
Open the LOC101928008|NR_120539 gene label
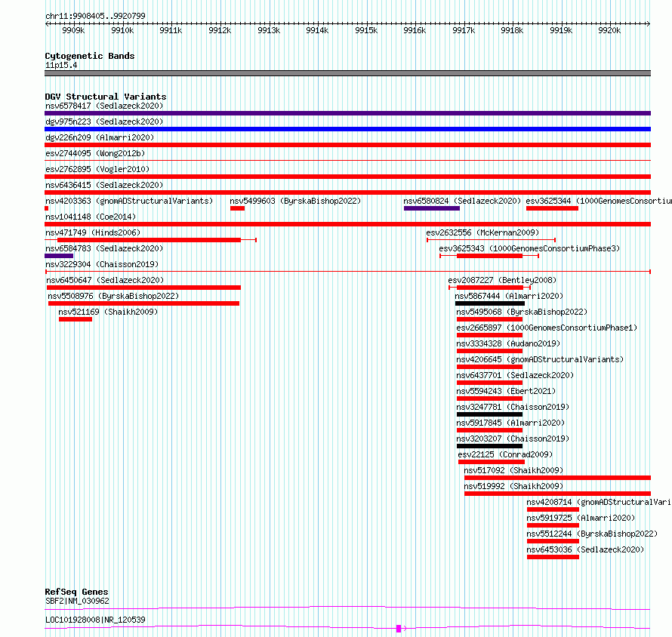coord(95,620)
